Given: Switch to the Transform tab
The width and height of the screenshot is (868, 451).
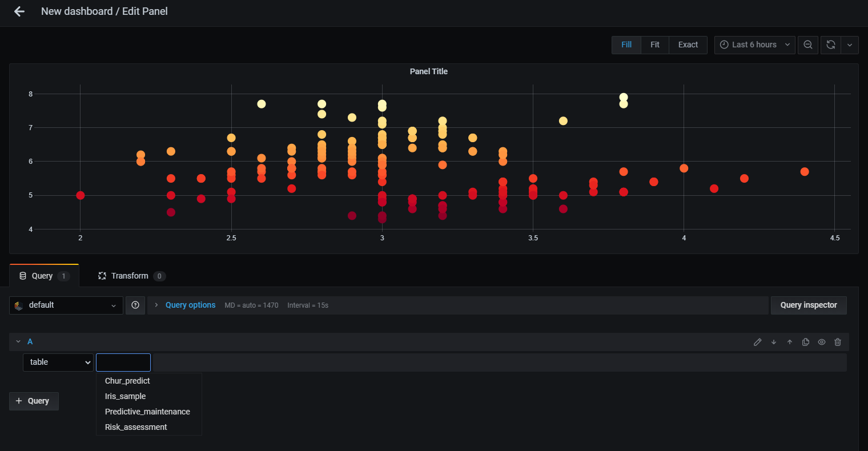Looking at the screenshot, I should (x=130, y=276).
